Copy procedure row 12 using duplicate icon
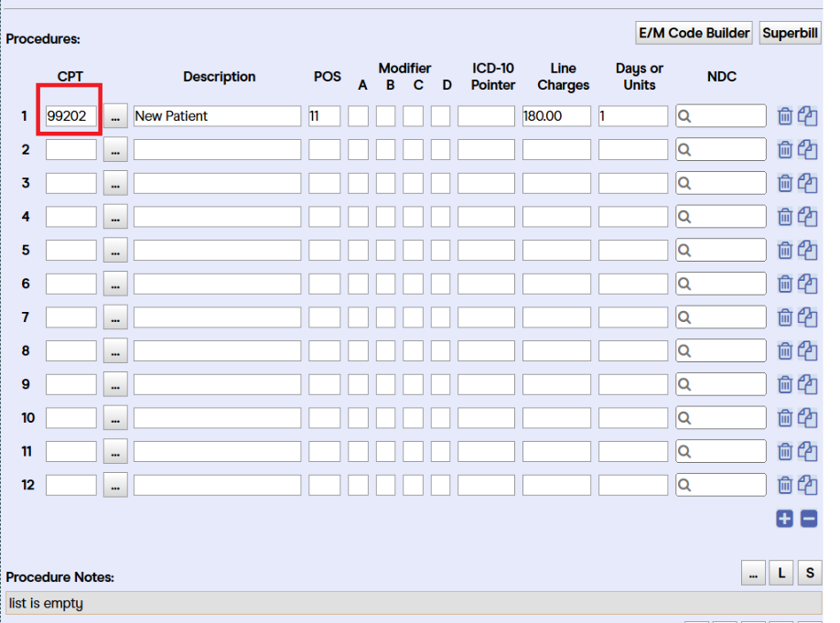This screenshot has height=623, width=840. [808, 486]
